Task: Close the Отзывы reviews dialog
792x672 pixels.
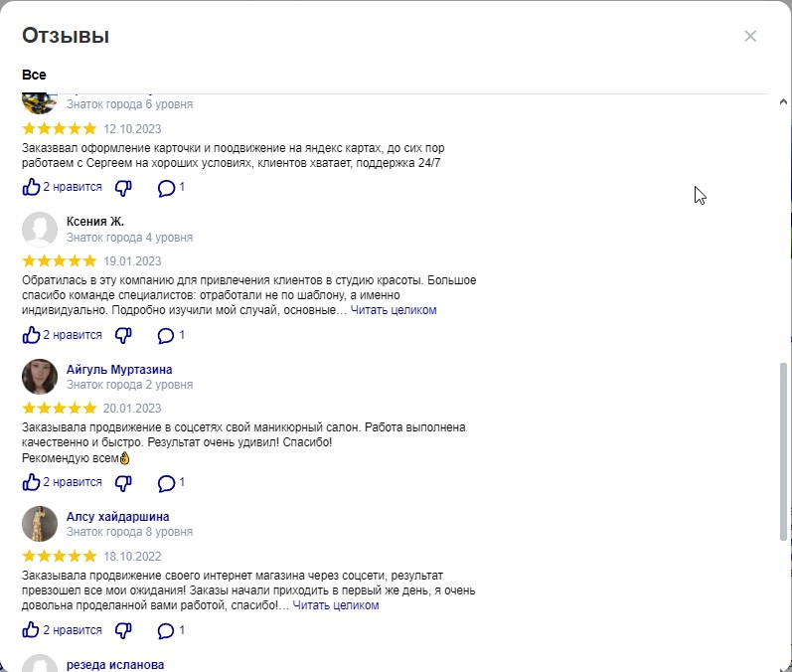Action: 750,36
